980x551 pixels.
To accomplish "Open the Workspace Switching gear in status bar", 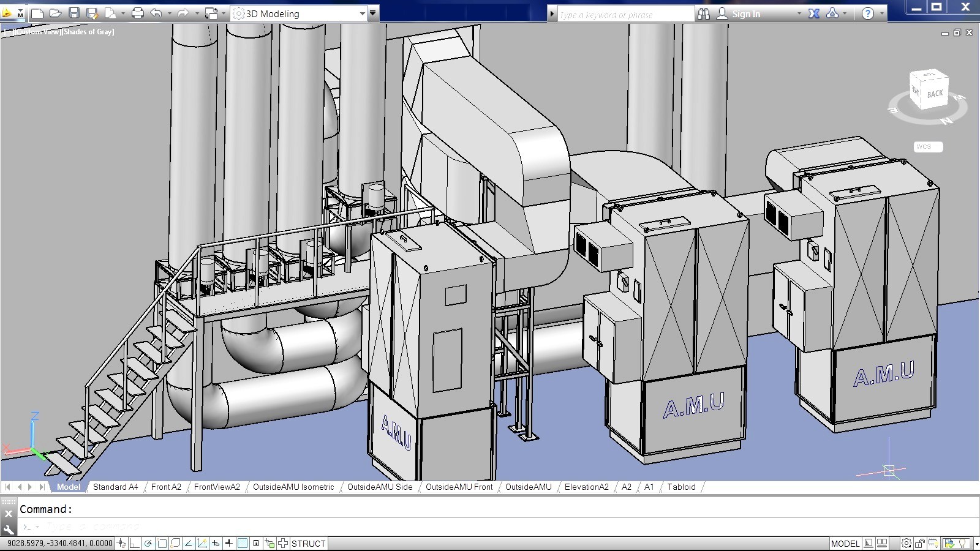I will pyautogui.click(x=906, y=543).
